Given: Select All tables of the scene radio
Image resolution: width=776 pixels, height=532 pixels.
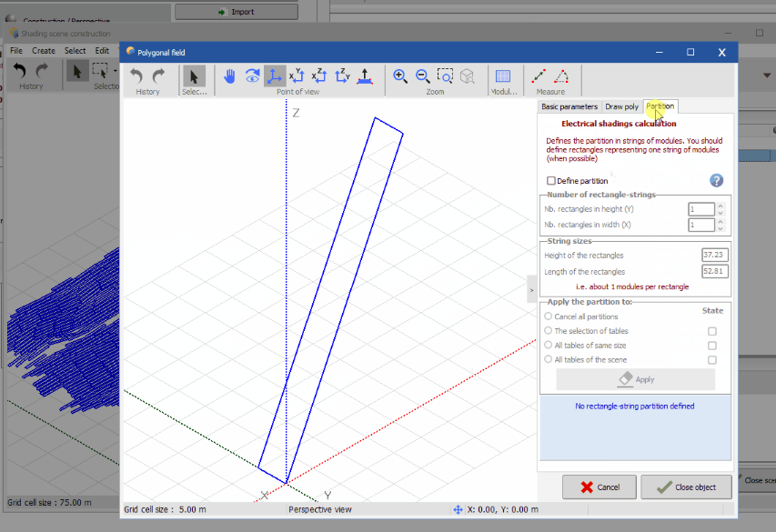Looking at the screenshot, I should (549, 359).
